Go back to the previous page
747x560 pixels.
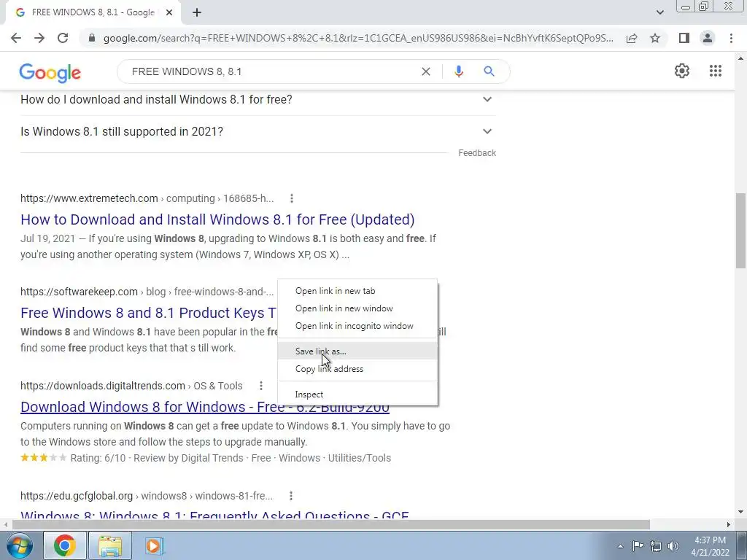click(x=16, y=38)
